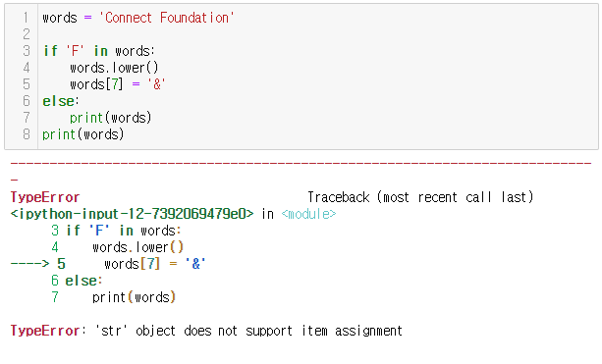Click traceback line 4 words.lower()

118,247
